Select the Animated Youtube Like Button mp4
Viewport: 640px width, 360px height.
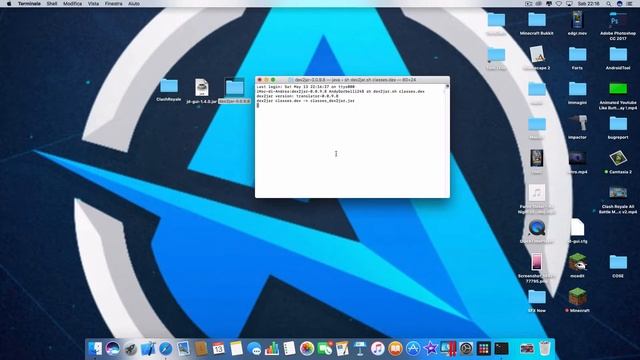[x=618, y=96]
